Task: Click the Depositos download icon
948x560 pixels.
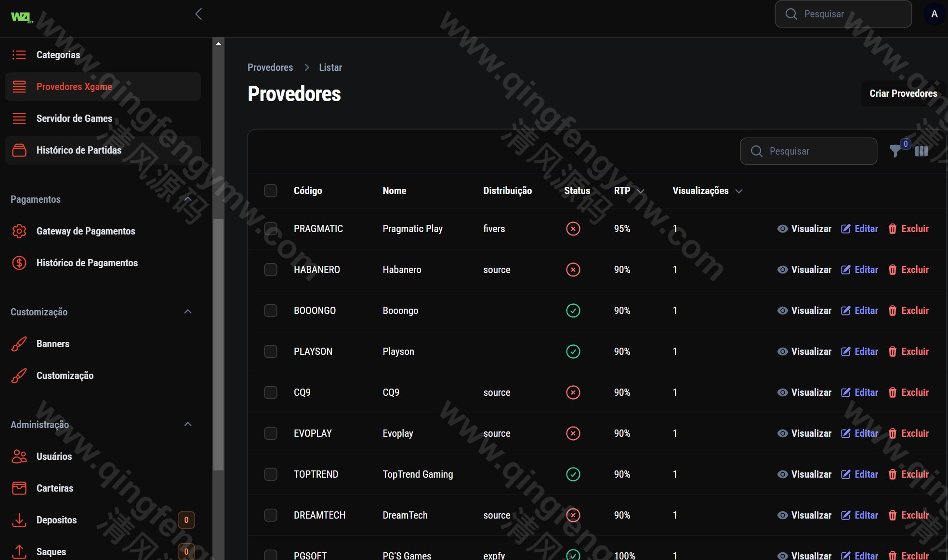Action: [19, 520]
